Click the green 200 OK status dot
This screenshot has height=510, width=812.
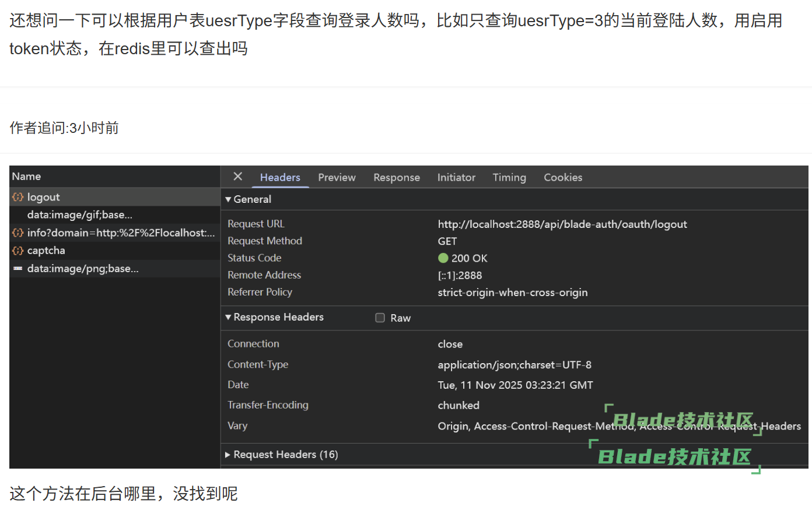443,258
